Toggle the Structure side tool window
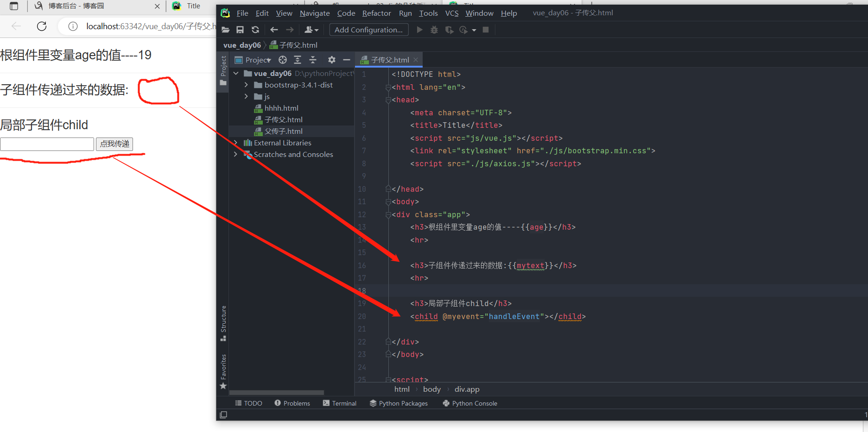Screen dimensions: 868x432 [223, 323]
